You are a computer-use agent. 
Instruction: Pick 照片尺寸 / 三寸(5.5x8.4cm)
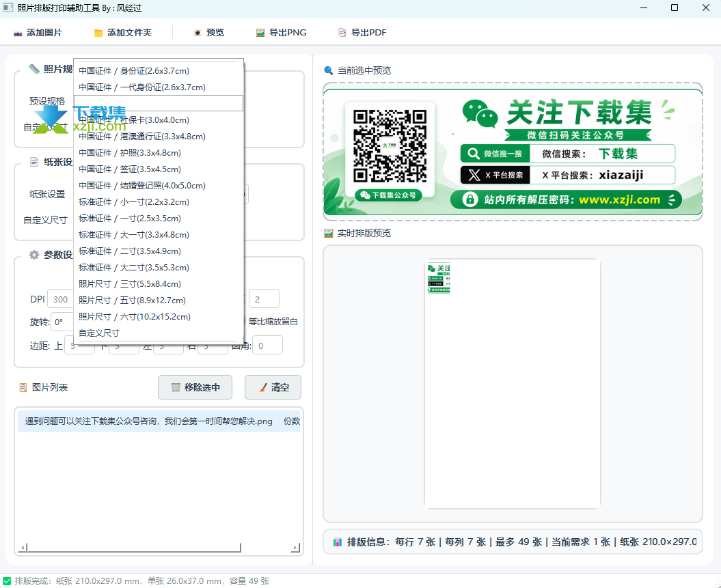coord(158,284)
